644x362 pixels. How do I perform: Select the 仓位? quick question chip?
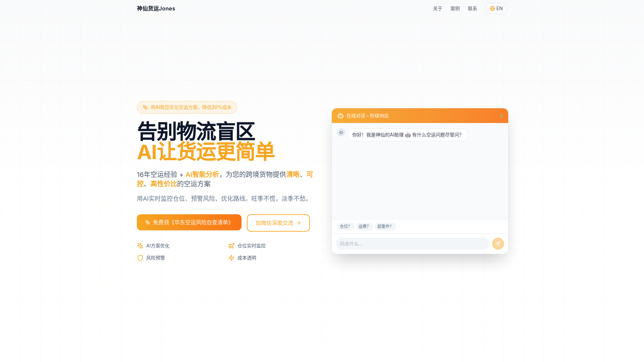345,226
